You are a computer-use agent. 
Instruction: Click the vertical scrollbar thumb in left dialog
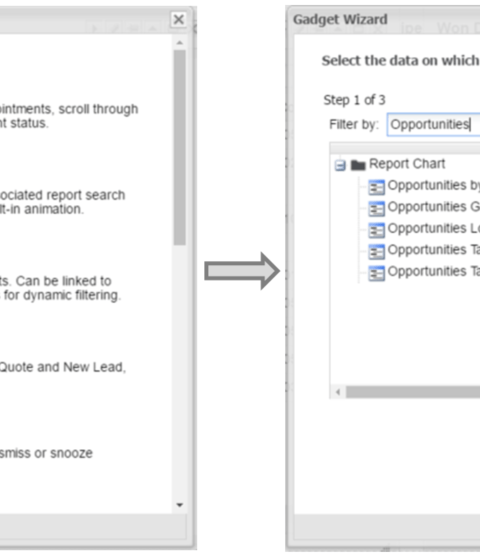coord(180,147)
